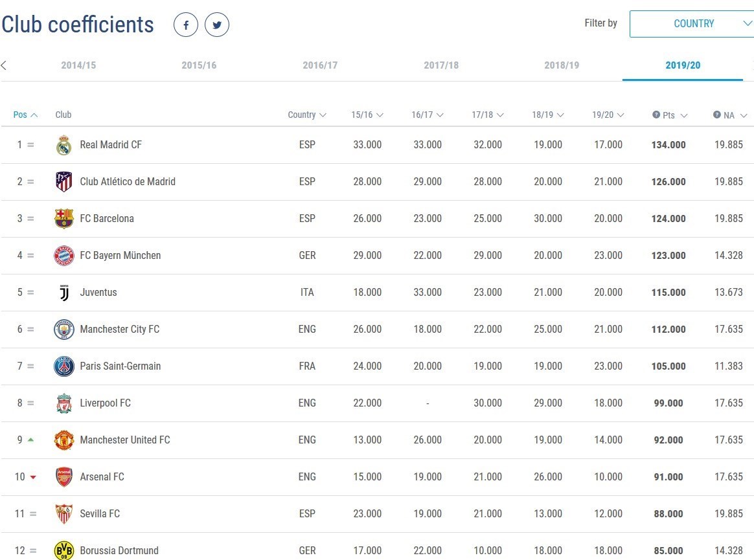This screenshot has width=754, height=560.
Task: Select the 2014/15 season tab
Action: point(78,65)
